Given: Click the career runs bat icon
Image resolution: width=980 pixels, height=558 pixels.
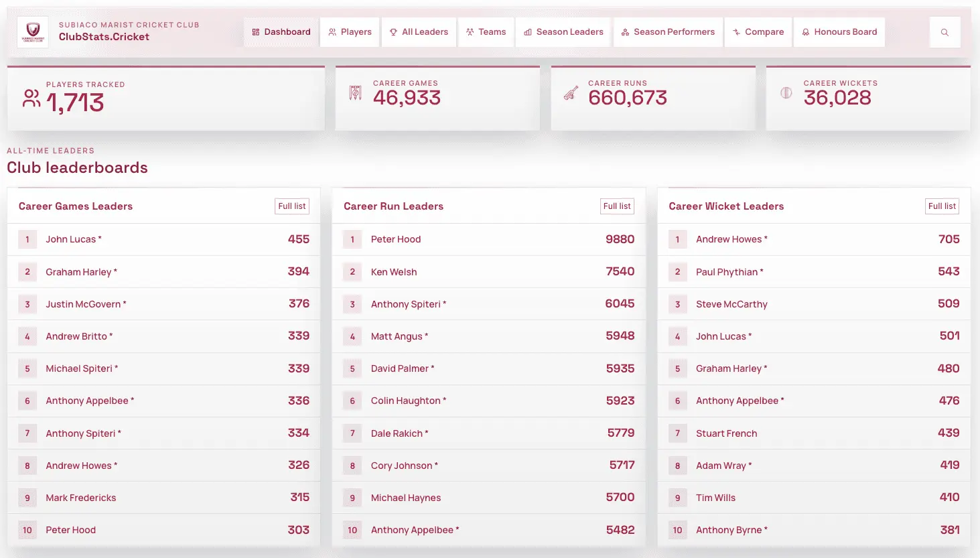Looking at the screenshot, I should click(x=571, y=93).
